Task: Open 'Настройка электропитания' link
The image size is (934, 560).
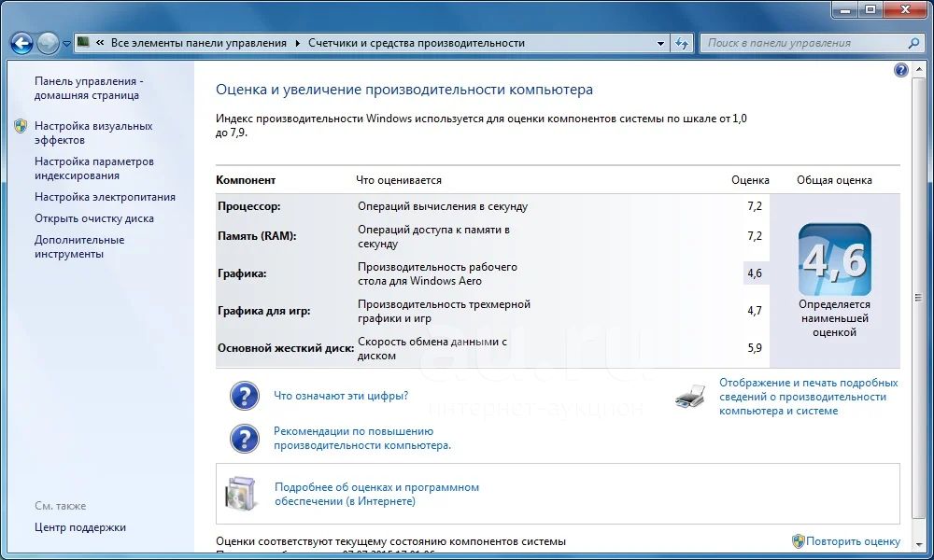Action: click(105, 197)
